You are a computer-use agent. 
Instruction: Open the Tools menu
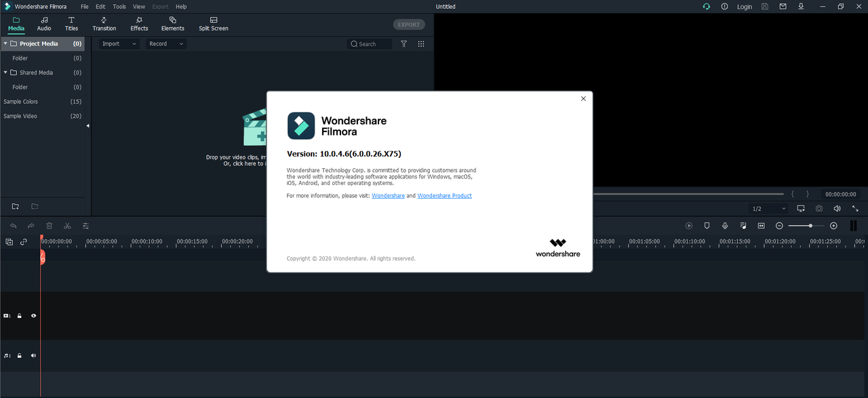click(119, 7)
